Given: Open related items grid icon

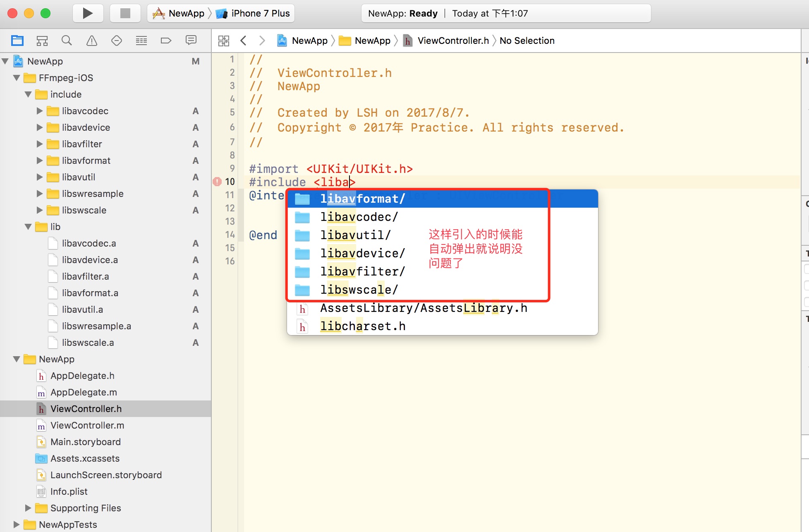Looking at the screenshot, I should tap(224, 41).
